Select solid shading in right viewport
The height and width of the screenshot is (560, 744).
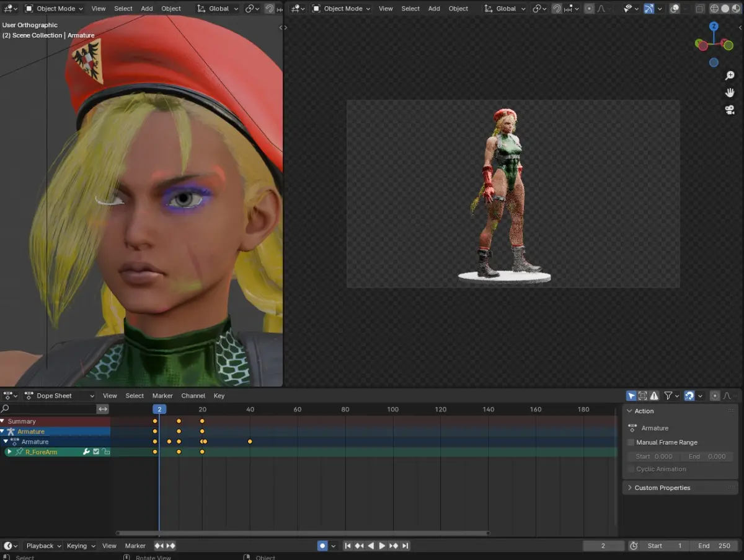pos(725,9)
